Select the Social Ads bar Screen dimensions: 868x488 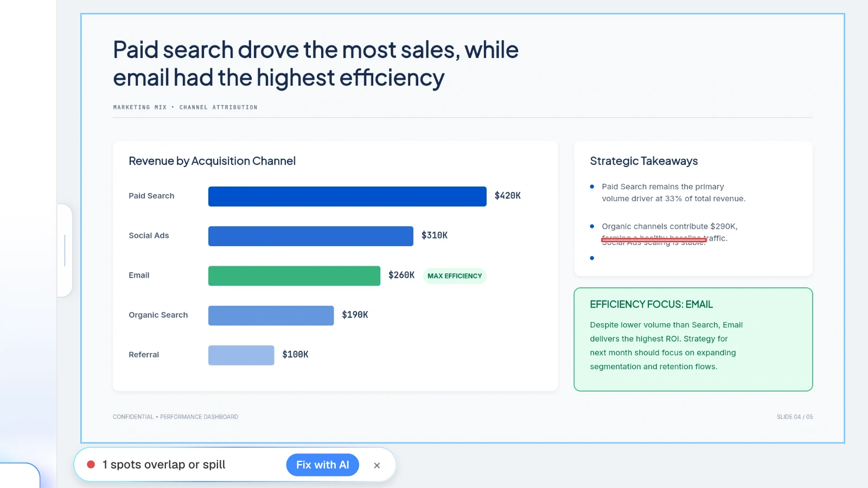(311, 236)
